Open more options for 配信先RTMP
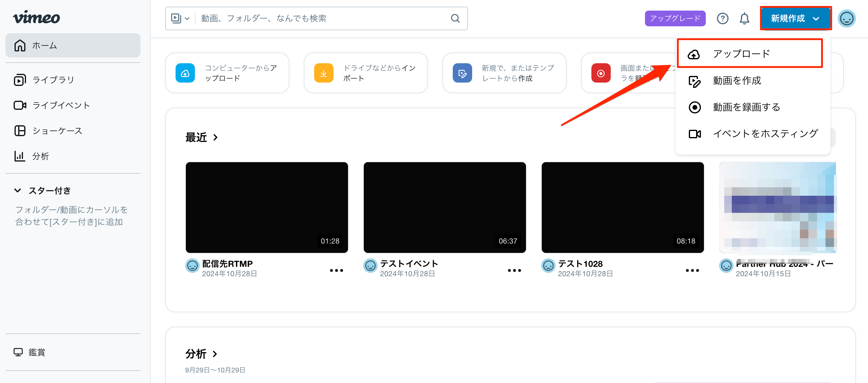868x383 pixels. click(336, 270)
